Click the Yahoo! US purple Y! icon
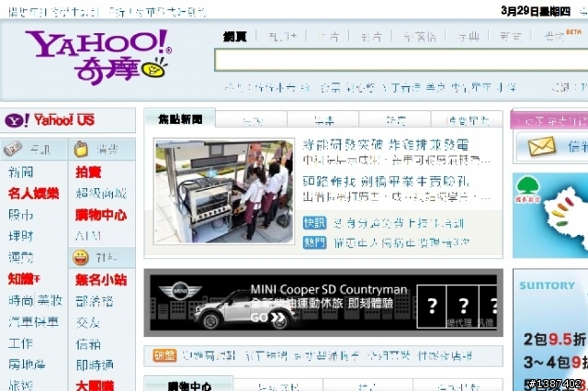The width and height of the screenshot is (588, 391). pos(17,120)
